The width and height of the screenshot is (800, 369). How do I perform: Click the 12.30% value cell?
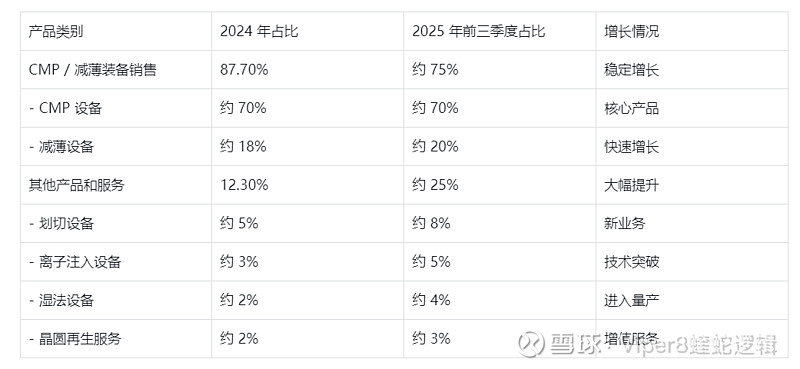coord(308,185)
